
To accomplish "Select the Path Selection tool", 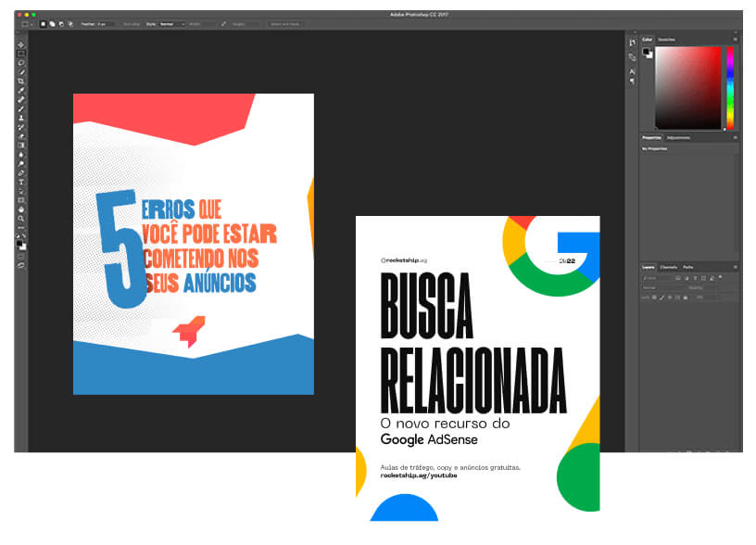I will pos(20,191).
